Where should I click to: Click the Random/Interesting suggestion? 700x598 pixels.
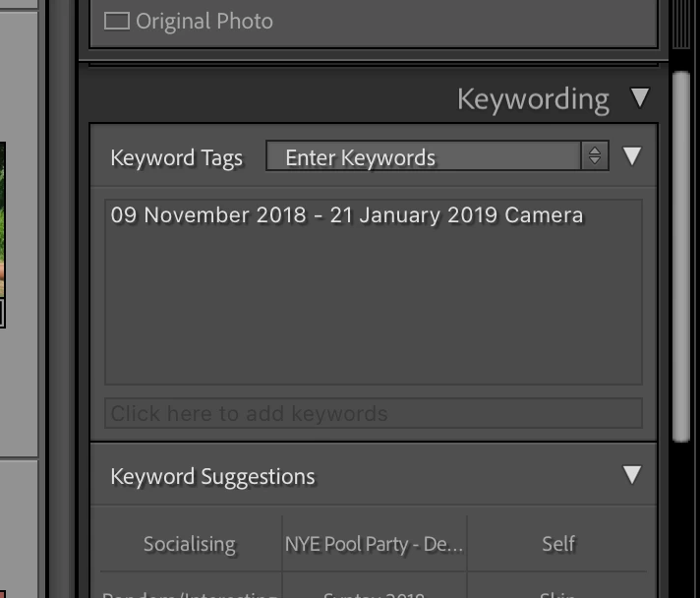[x=190, y=592]
